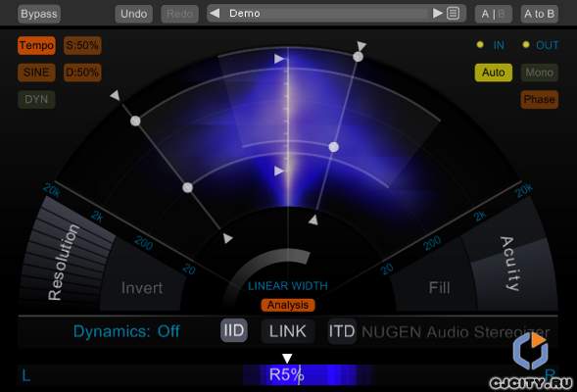Toggle the Auto button
Viewport: 577px width, 392px height.
[x=493, y=73]
